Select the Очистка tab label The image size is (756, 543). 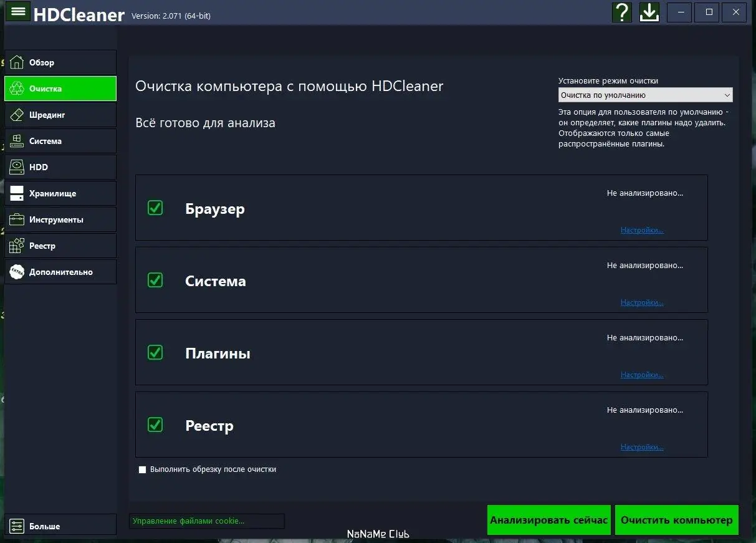(x=45, y=89)
